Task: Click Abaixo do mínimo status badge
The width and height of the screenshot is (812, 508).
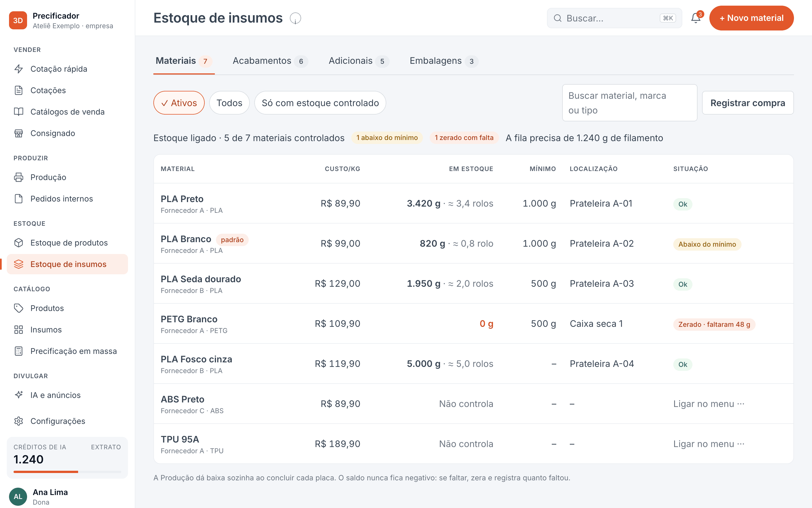Action: pyautogui.click(x=707, y=244)
